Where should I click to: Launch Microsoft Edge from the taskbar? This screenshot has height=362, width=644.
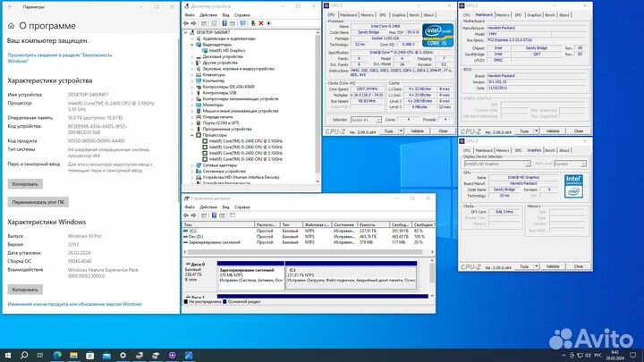(x=57, y=355)
